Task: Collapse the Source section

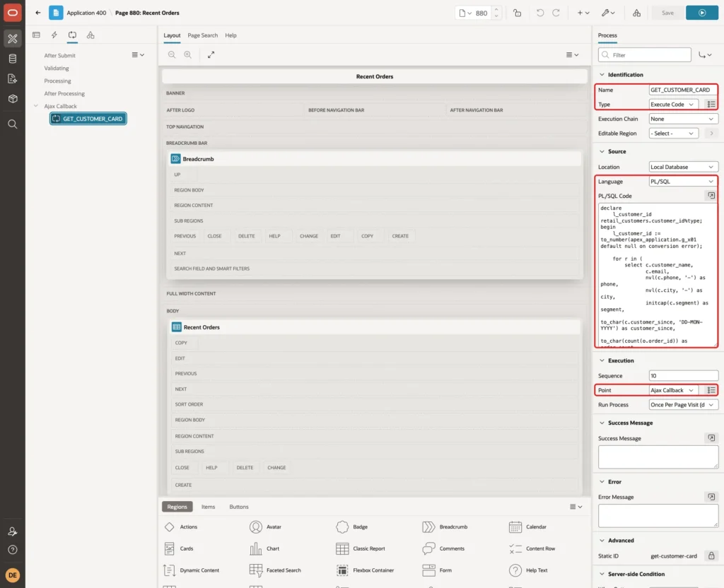Action: tap(602, 151)
